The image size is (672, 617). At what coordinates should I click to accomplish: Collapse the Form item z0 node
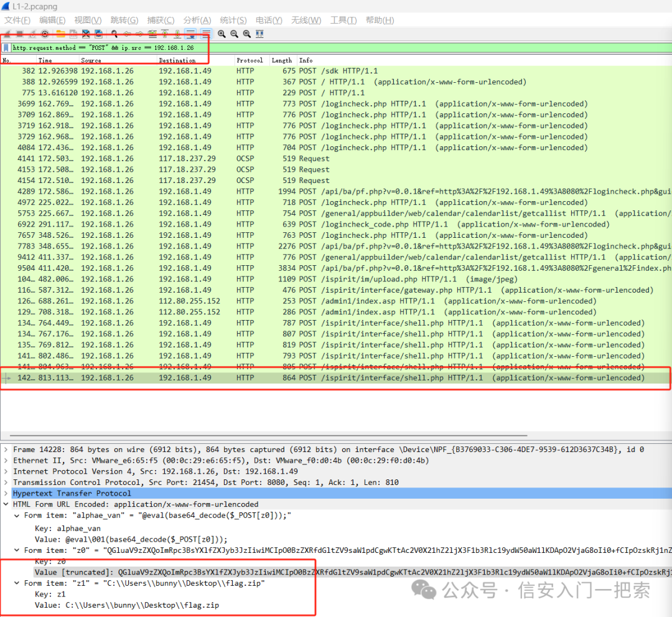click(17, 550)
